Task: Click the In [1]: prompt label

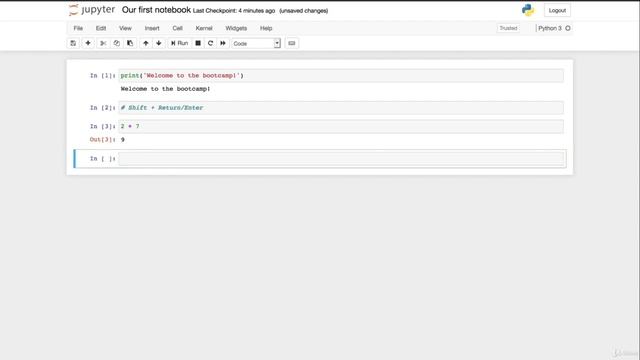Action: [x=102, y=76]
